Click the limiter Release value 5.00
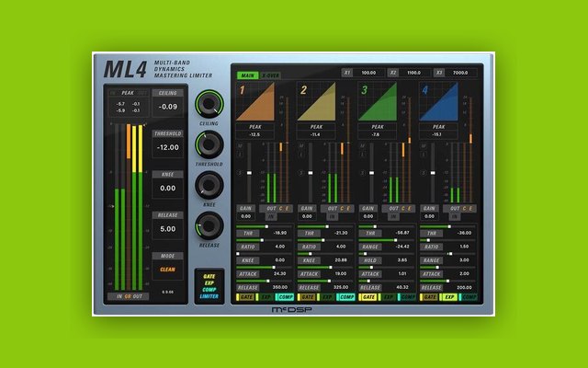 point(167,229)
